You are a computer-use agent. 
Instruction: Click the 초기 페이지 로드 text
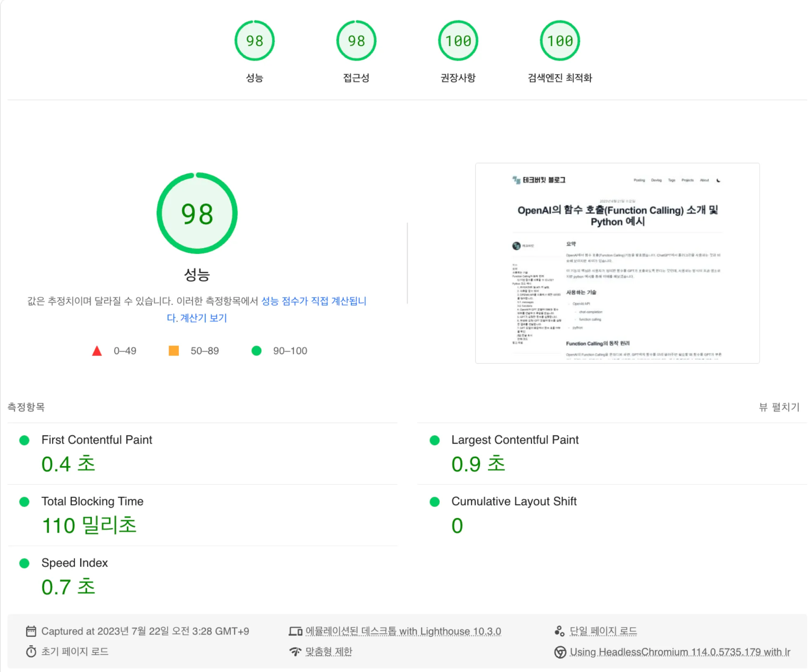75,651
